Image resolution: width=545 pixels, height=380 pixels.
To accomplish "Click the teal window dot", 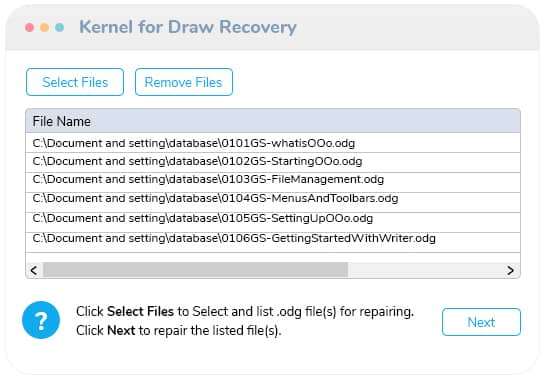I will [x=59, y=27].
